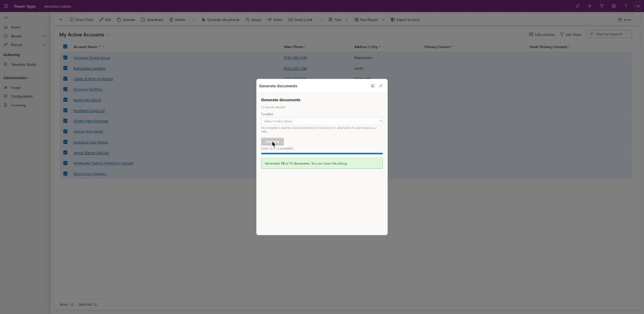
Task: Open Address 1: City column menu
Action: 368,47
